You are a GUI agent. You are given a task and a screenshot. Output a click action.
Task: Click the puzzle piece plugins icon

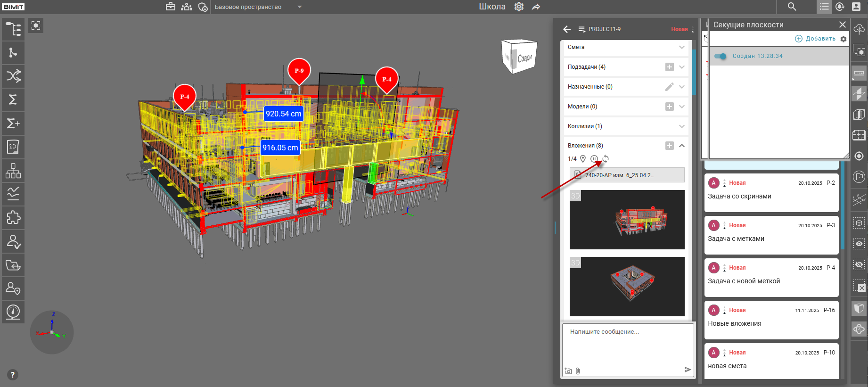[13, 218]
